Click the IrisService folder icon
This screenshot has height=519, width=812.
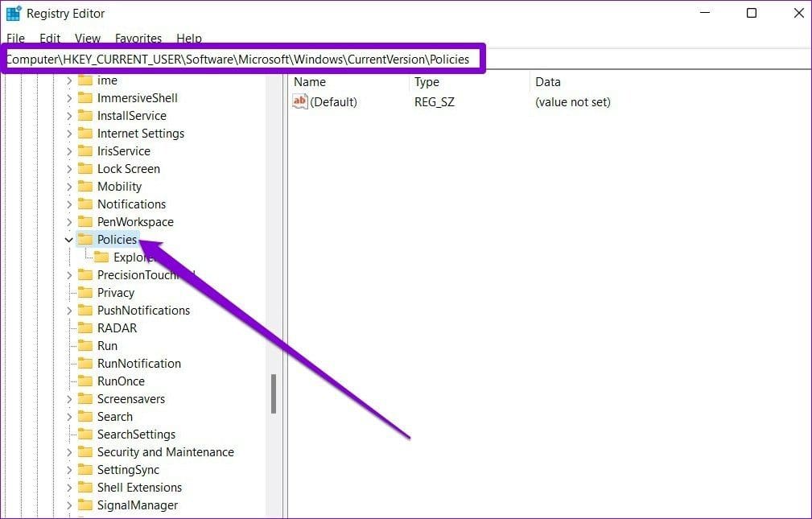pyautogui.click(x=85, y=150)
